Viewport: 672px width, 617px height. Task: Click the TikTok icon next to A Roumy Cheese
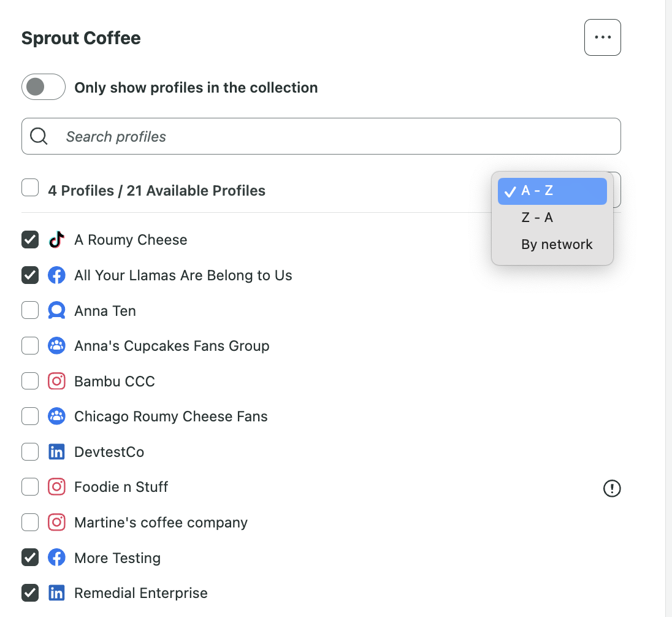(x=56, y=240)
